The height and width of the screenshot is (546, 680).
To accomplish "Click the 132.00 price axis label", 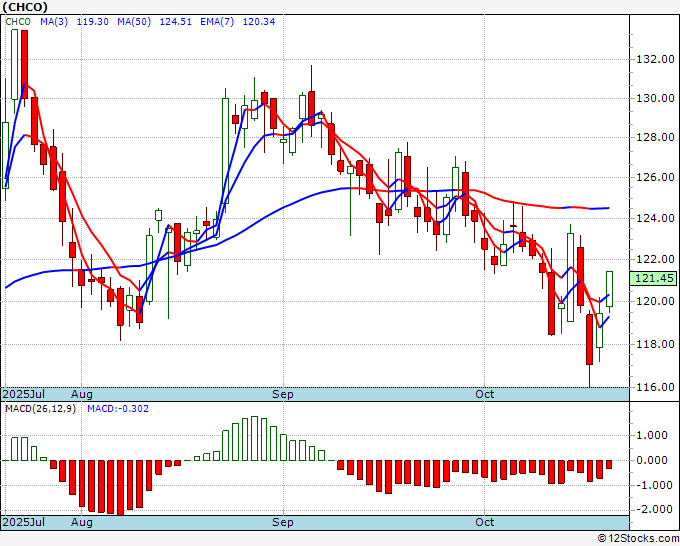I will (655, 59).
